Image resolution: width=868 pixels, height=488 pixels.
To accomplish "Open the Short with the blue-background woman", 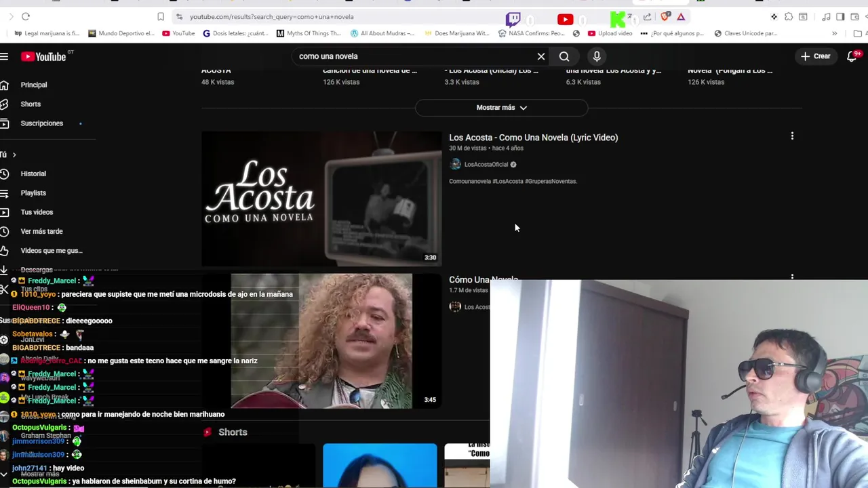I will (x=380, y=466).
